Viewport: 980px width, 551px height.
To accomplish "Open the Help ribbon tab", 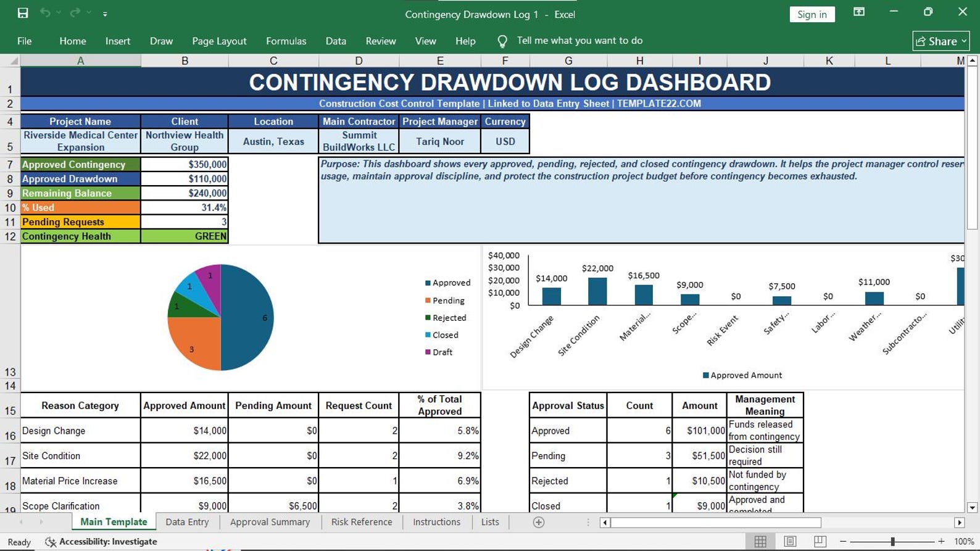I will 465,41.
